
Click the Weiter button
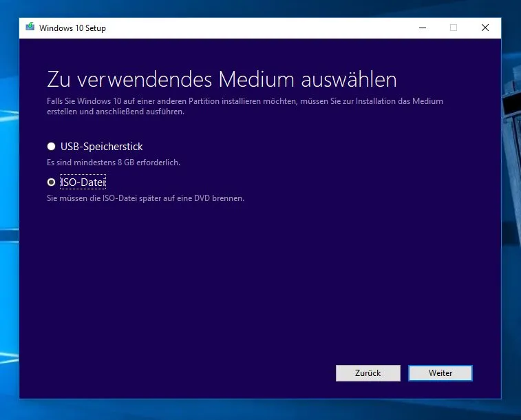tap(440, 373)
